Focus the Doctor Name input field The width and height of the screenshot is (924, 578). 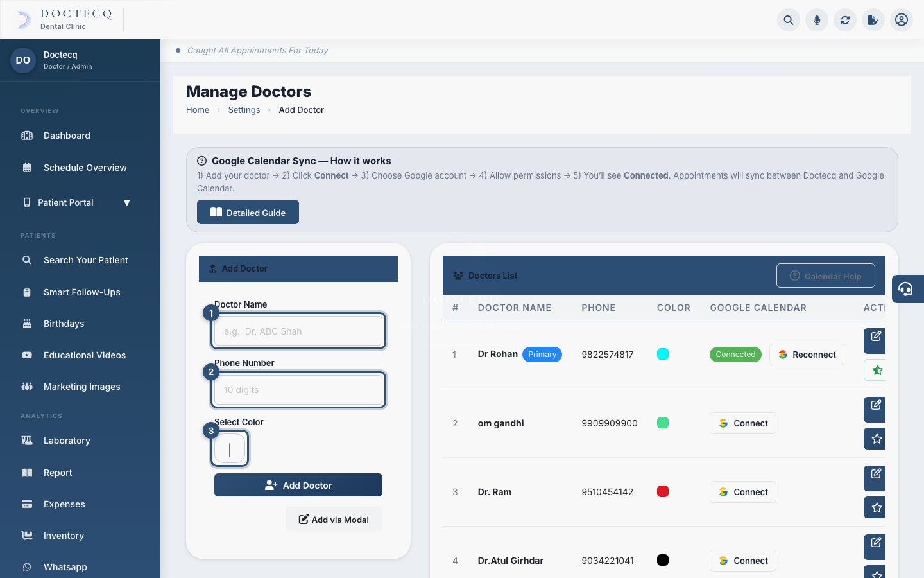pos(298,331)
